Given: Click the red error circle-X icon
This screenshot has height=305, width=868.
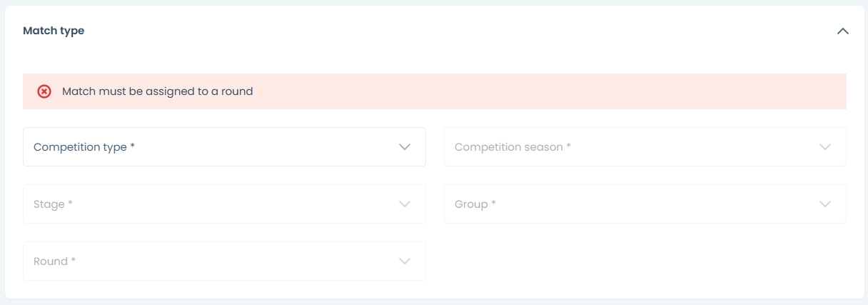Looking at the screenshot, I should pyautogui.click(x=44, y=91).
